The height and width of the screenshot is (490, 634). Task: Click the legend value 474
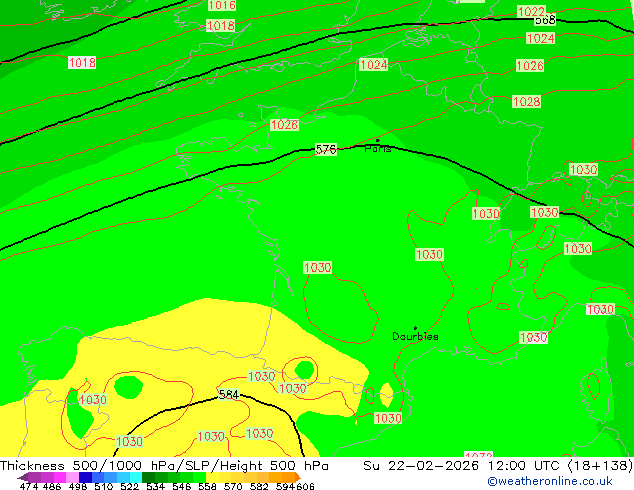[29, 486]
